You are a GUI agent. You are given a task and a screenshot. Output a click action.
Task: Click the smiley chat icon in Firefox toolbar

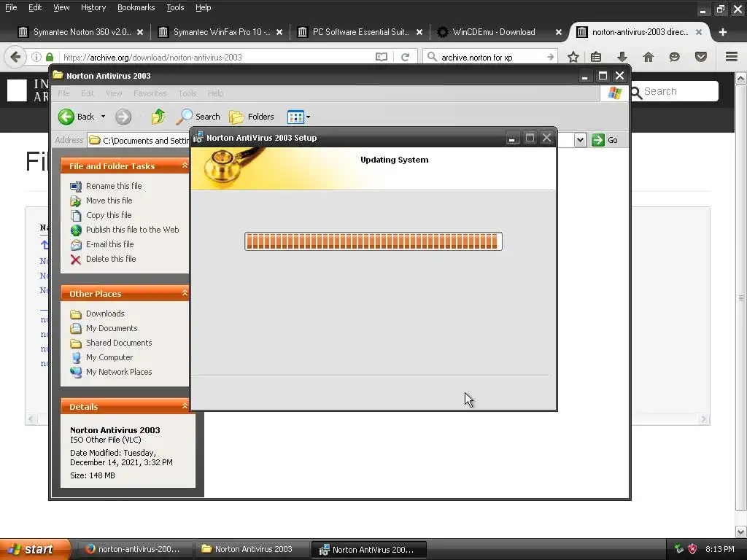pyautogui.click(x=674, y=57)
